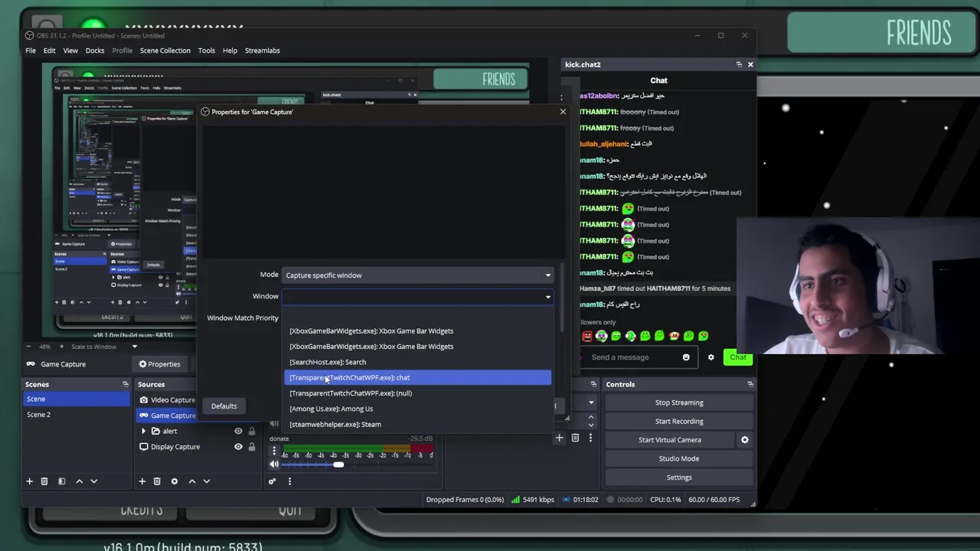
Task: Remove selected scene using trash icon
Action: pos(44,481)
